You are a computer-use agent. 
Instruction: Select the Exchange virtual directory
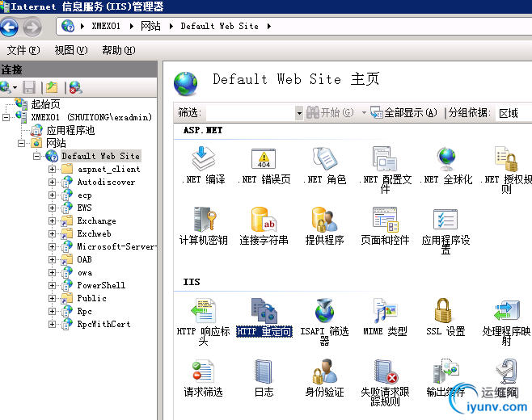[x=96, y=221]
